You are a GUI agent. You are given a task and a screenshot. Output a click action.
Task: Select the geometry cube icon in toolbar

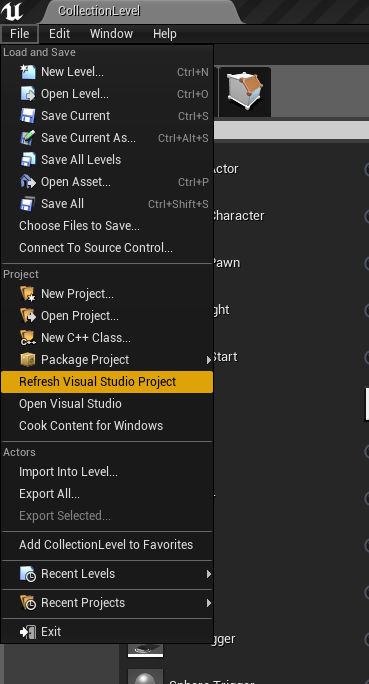pyautogui.click(x=245, y=92)
